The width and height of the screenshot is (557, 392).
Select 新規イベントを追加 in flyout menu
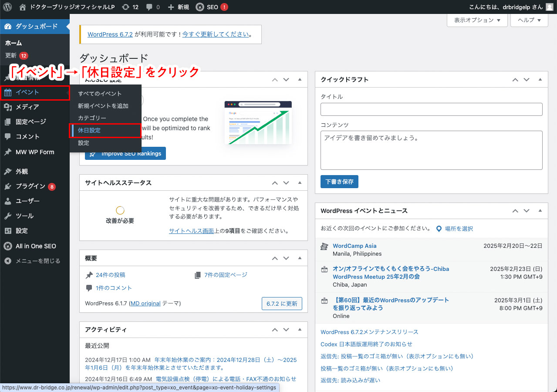[x=103, y=106]
